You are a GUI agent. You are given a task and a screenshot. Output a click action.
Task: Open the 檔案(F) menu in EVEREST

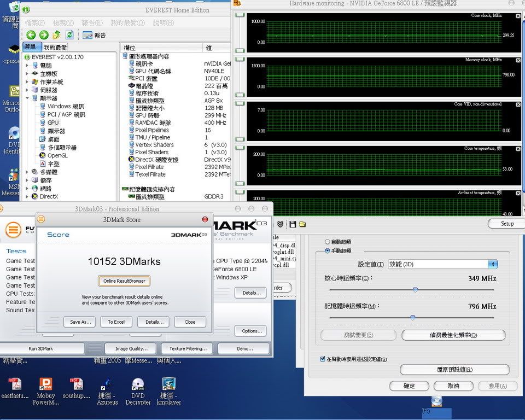point(35,23)
